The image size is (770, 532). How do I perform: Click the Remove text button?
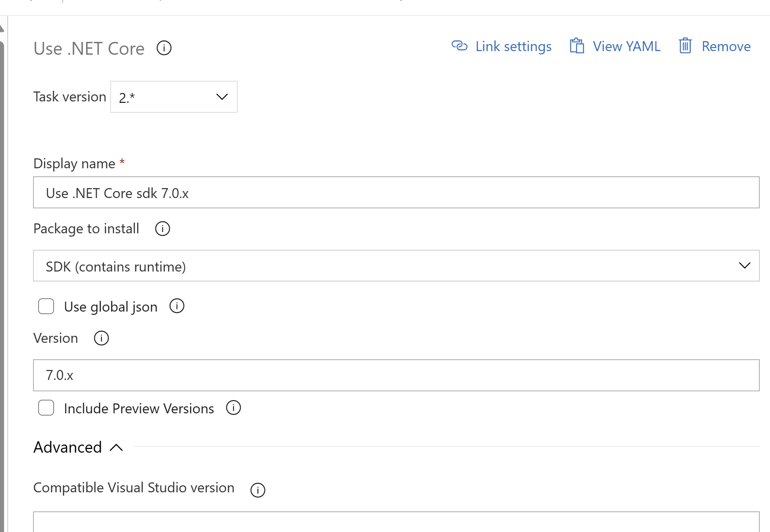[x=726, y=46]
